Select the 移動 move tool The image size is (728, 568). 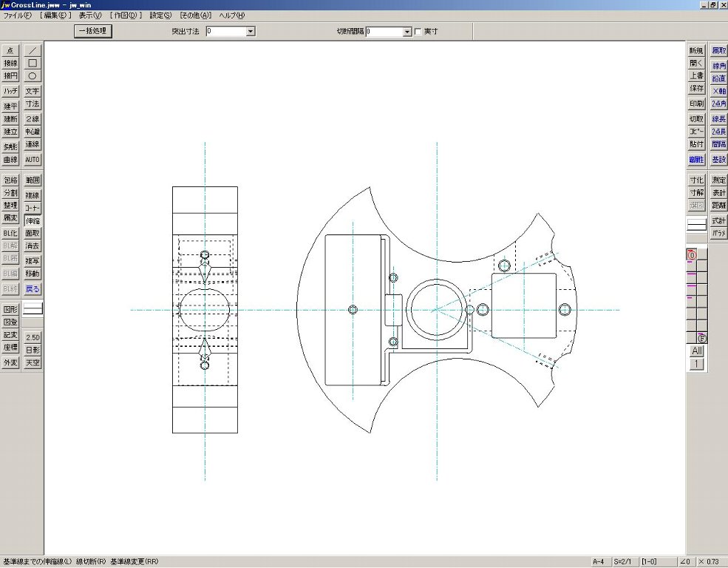pos(33,274)
